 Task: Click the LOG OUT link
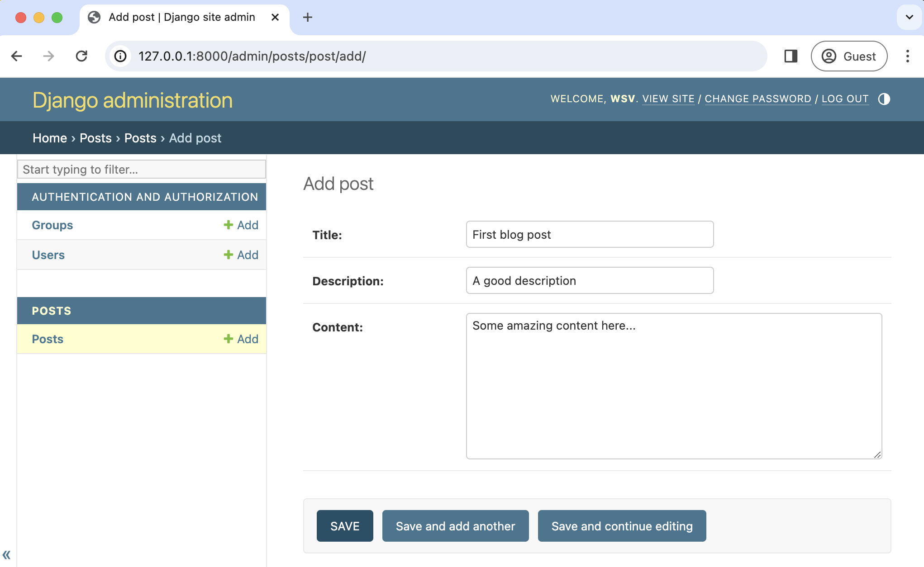(845, 99)
